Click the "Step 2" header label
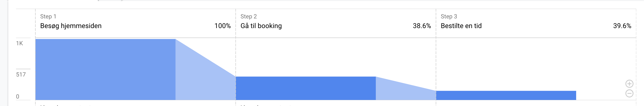 click(x=249, y=16)
